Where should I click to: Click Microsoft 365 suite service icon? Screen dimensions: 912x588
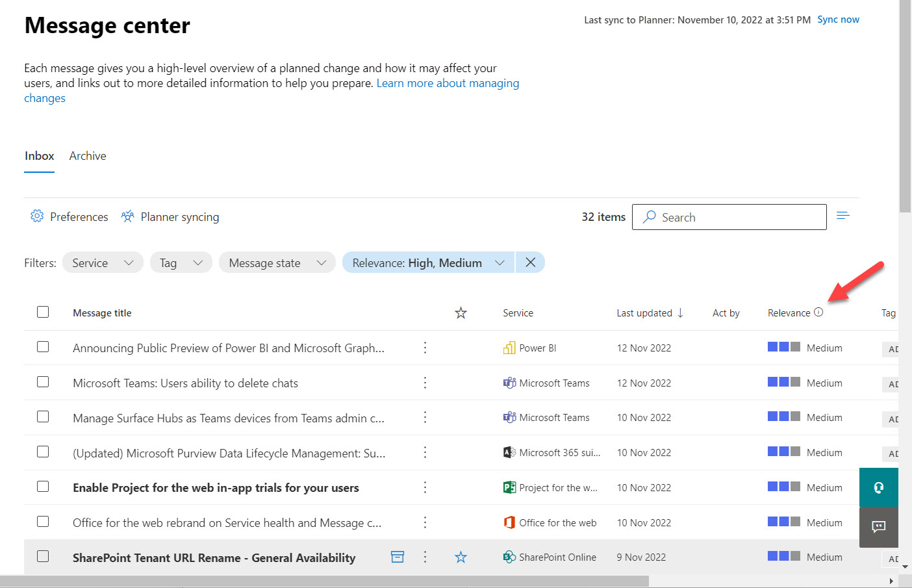click(509, 452)
